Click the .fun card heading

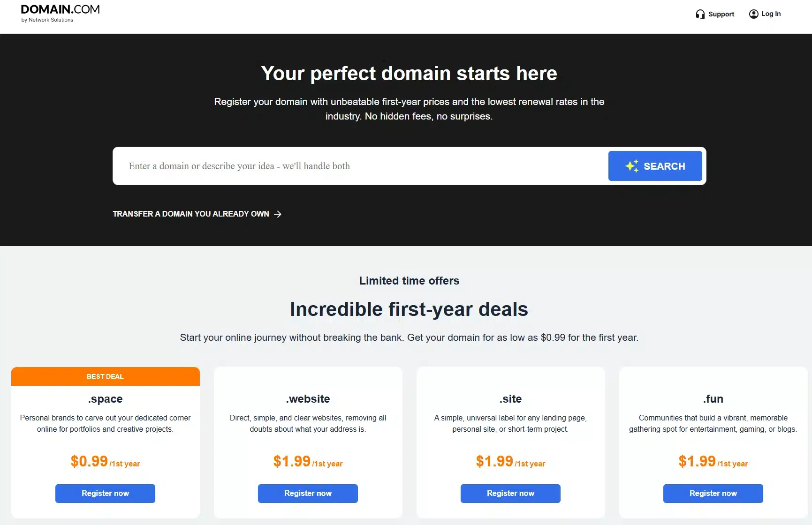pyautogui.click(x=713, y=399)
